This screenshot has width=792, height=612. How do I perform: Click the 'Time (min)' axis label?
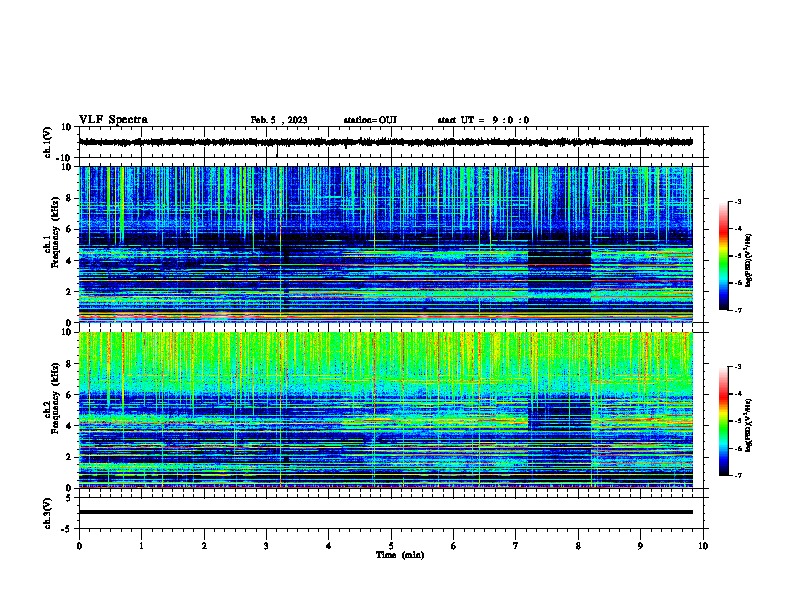point(400,555)
